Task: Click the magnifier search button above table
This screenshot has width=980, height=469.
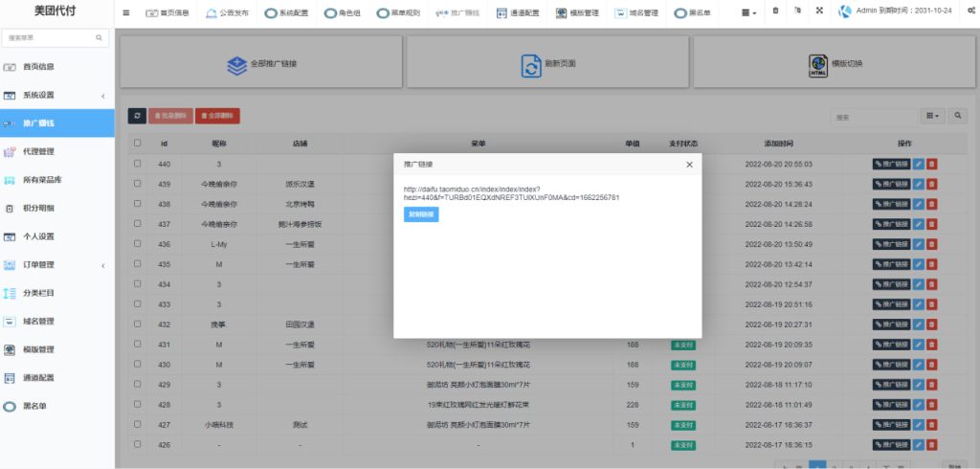Action: [x=957, y=116]
